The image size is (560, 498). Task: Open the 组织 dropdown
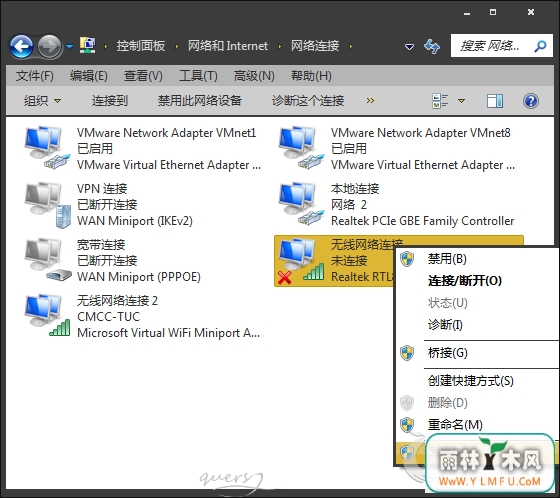click(42, 101)
